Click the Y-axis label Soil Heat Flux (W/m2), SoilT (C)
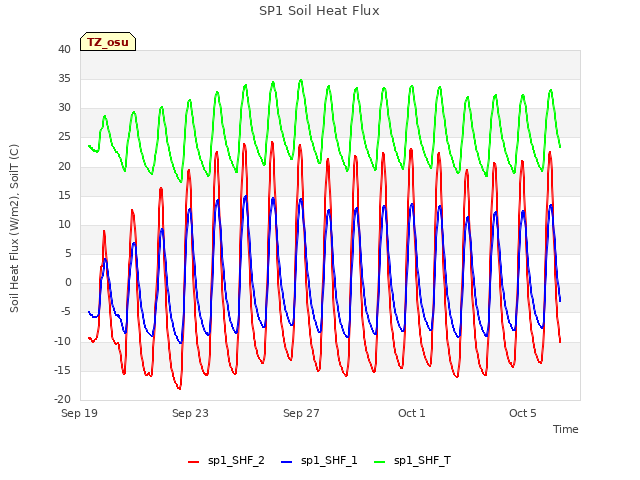 click(x=14, y=228)
